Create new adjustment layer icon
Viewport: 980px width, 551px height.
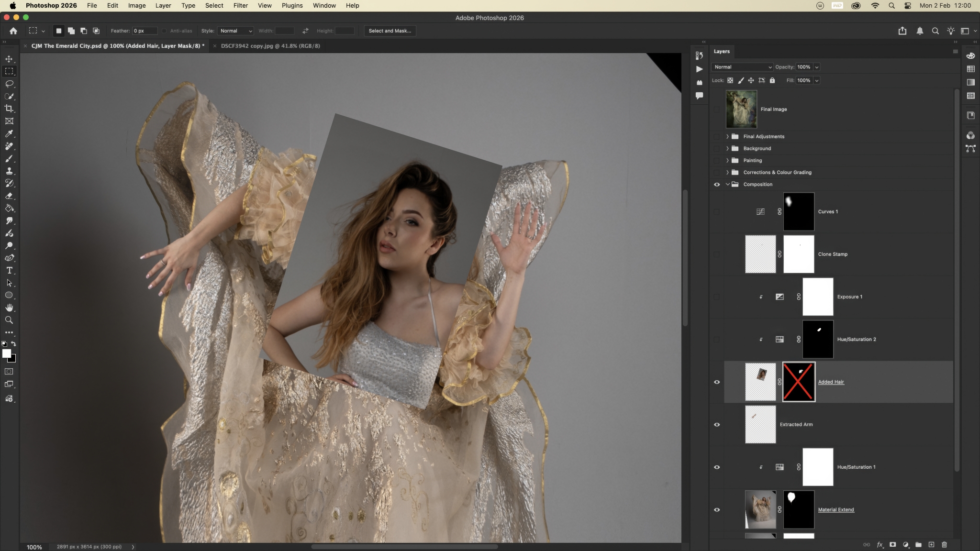pos(905,544)
